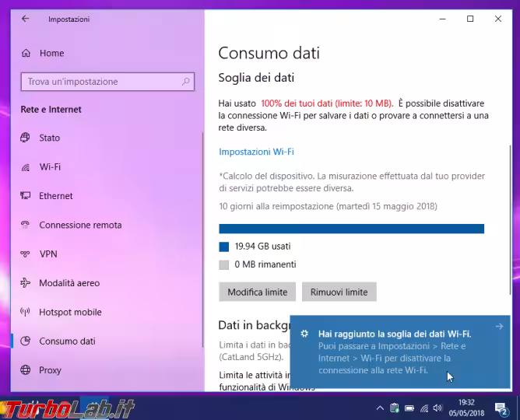Screen dimensions: 520x420
Task: Open Connessione remota settings
Action: click(x=80, y=225)
